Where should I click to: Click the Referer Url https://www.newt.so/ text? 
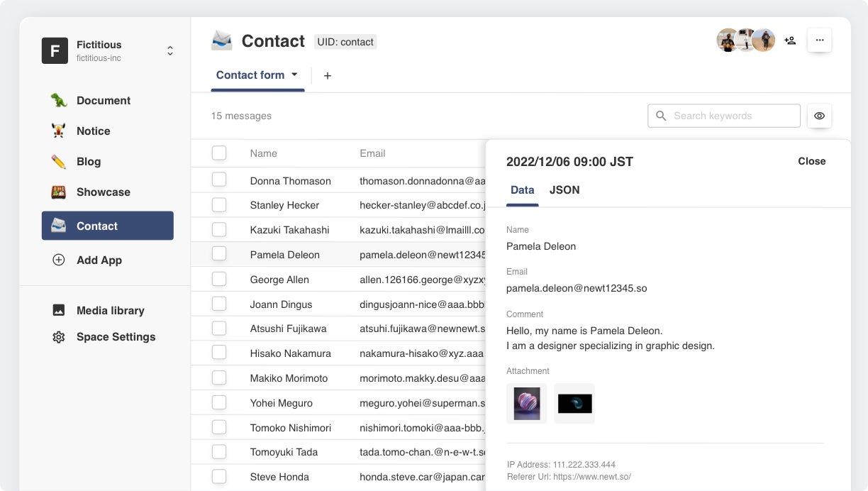[569, 477]
